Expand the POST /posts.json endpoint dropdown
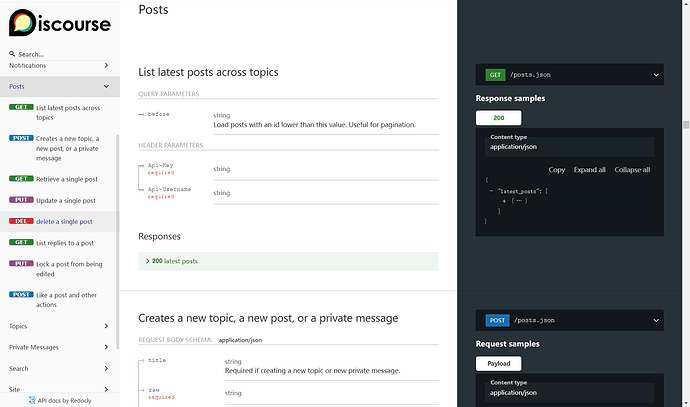 click(x=569, y=320)
